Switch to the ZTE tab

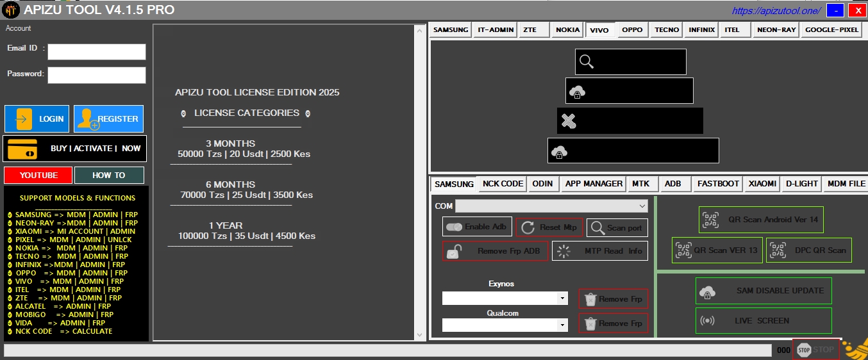pos(534,29)
